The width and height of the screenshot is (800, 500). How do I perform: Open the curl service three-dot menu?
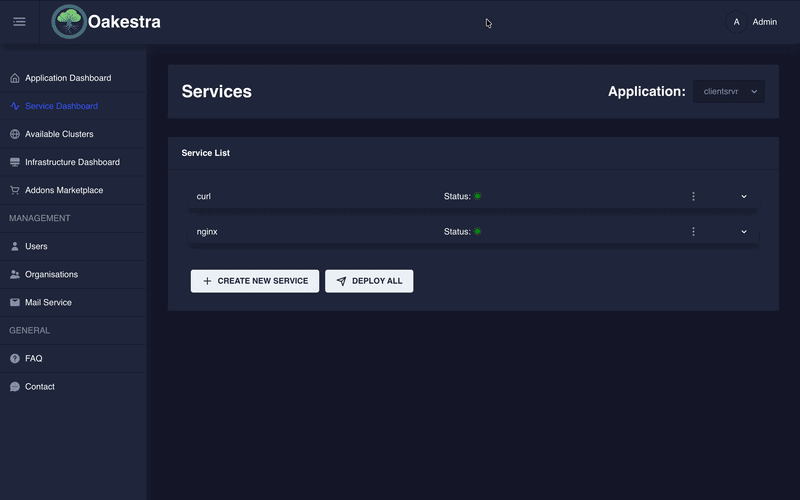click(693, 197)
